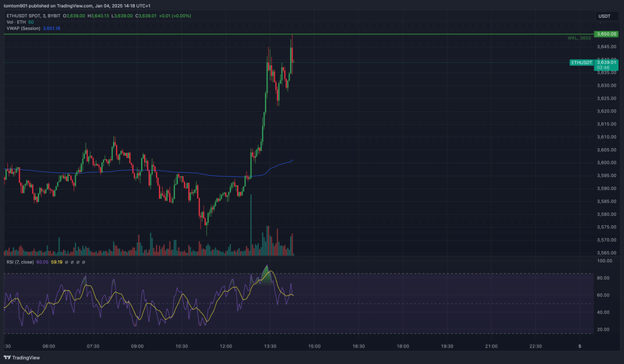This screenshot has width=624, height=364.
Task: Click the 09:00 time axis label
Action: pyautogui.click(x=137, y=347)
